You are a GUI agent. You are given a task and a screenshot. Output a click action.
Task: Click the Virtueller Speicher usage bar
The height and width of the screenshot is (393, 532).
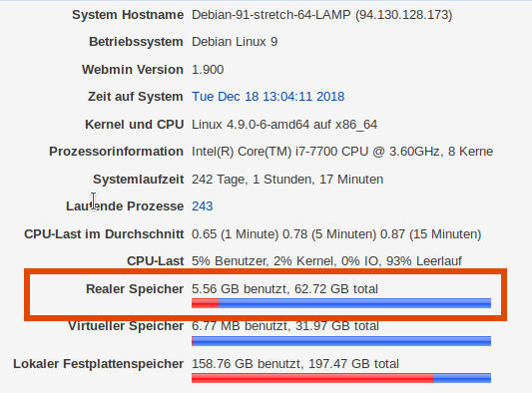[x=341, y=341]
